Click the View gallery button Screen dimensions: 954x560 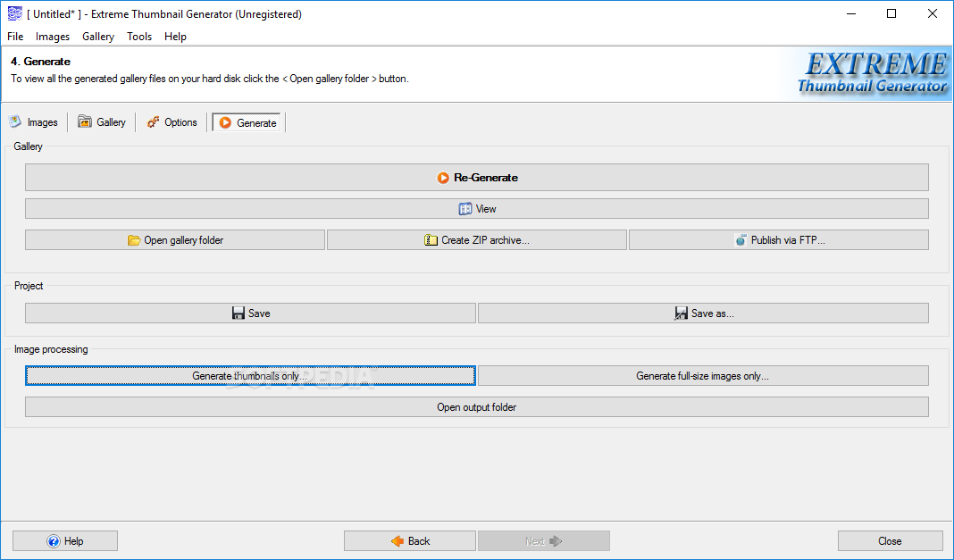pos(476,209)
